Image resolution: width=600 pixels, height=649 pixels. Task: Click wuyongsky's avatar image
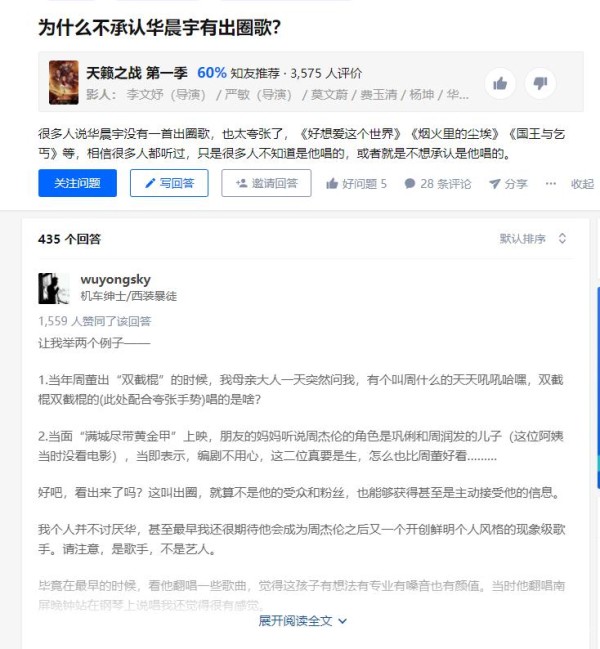[x=54, y=288]
